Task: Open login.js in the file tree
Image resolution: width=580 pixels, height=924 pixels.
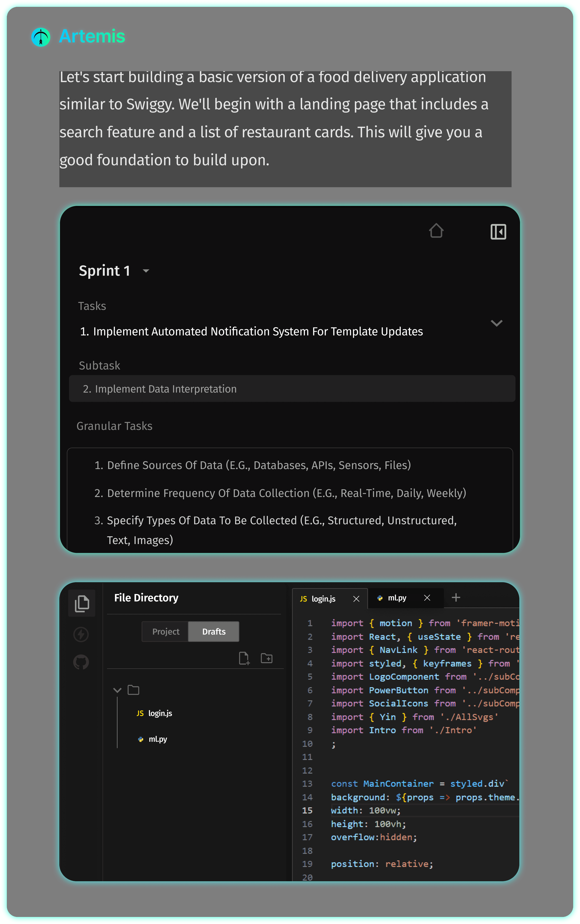Action: [154, 713]
